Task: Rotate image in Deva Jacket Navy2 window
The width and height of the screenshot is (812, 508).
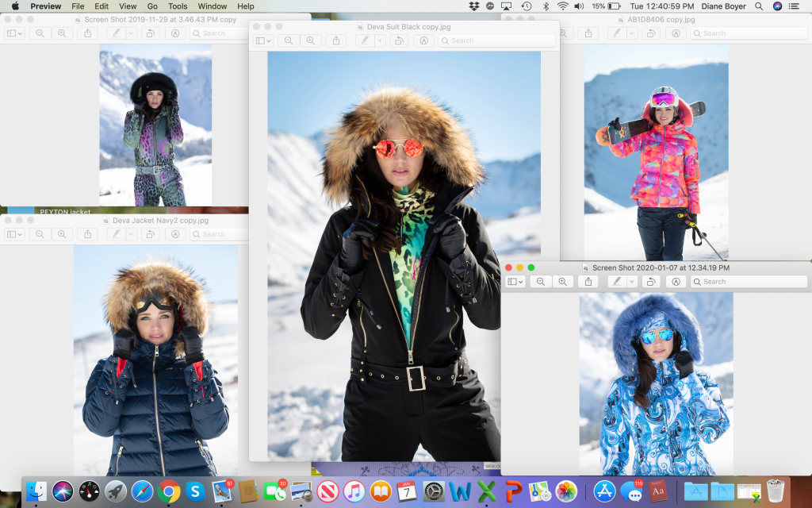Action: pos(150,234)
